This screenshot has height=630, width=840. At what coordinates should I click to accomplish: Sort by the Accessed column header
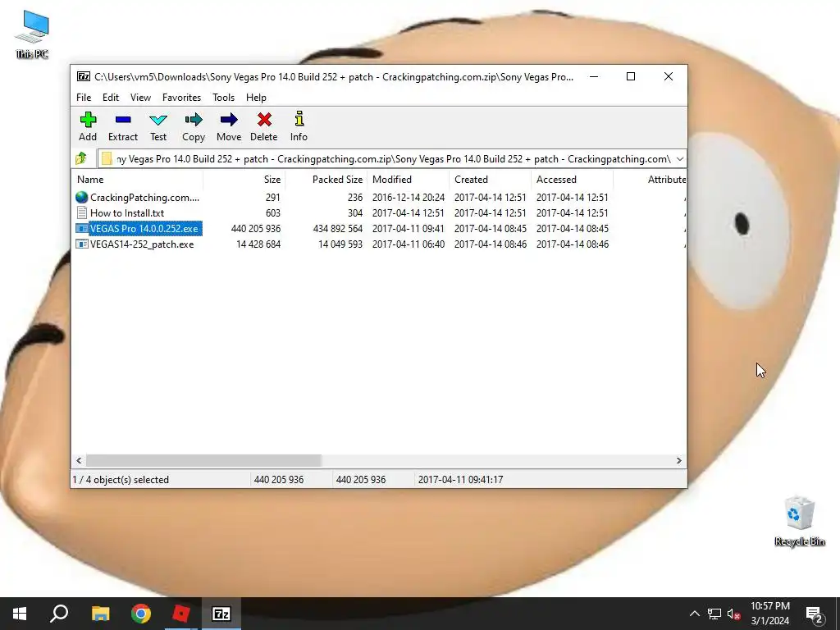point(572,180)
